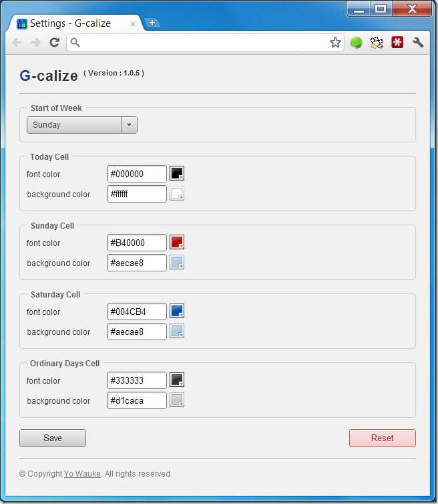Click the puzzle-piece extension icon
Image resolution: width=438 pixels, height=504 pixels.
(x=377, y=42)
